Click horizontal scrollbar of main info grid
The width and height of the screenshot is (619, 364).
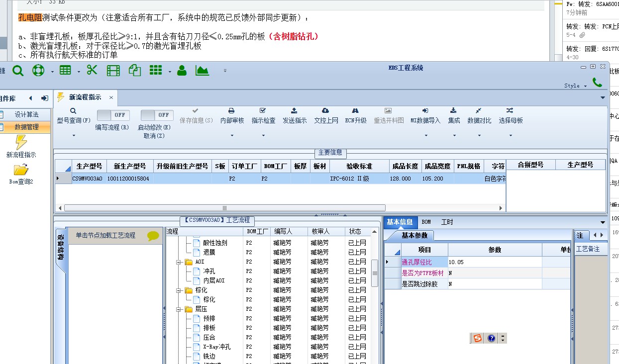(224, 208)
